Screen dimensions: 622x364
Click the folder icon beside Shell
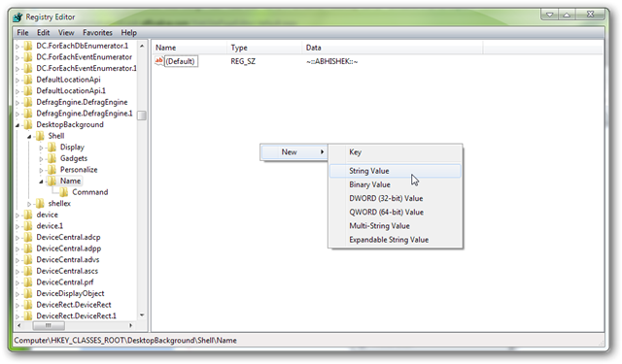point(40,136)
